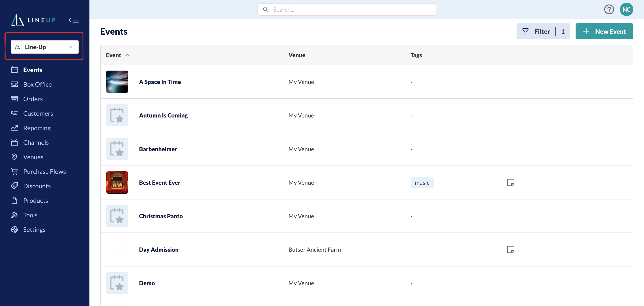Click Butser Ancient Farm venue text

point(314,249)
